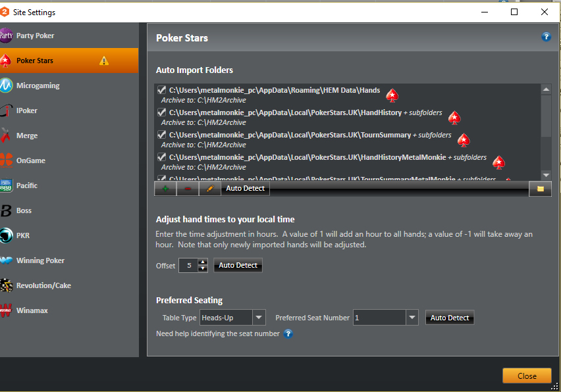561x392 pixels.
Task: Click the Site Settings window app icon
Action: [5, 12]
